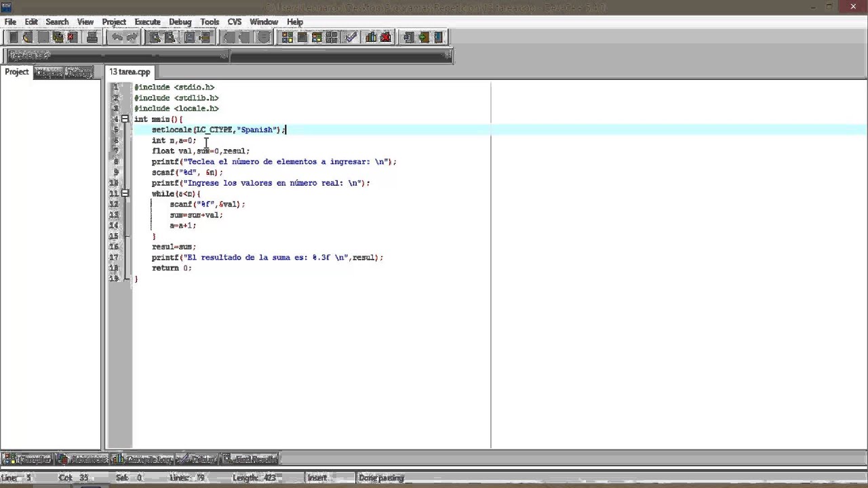Open the Help menu

coord(295,22)
